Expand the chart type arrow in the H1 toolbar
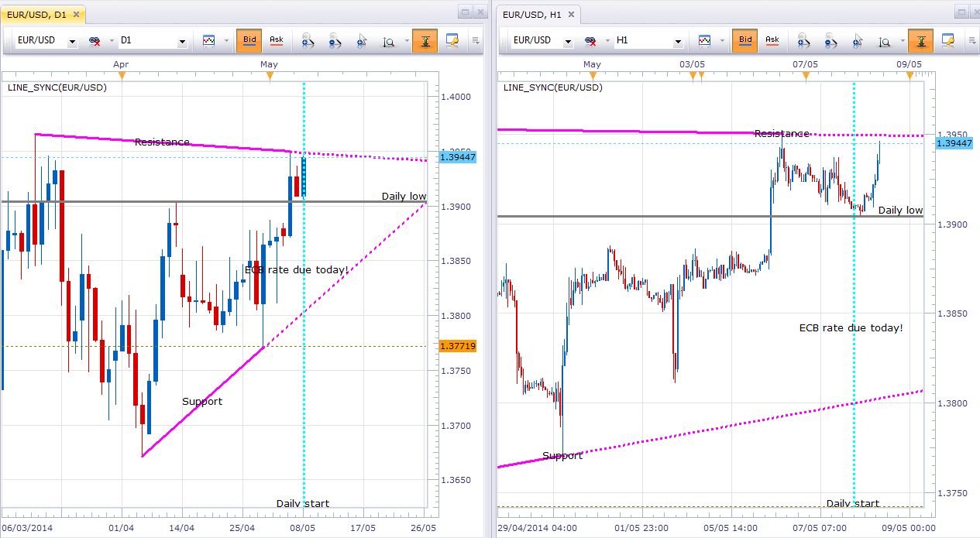Viewport: 980px width, 538px height. click(722, 41)
